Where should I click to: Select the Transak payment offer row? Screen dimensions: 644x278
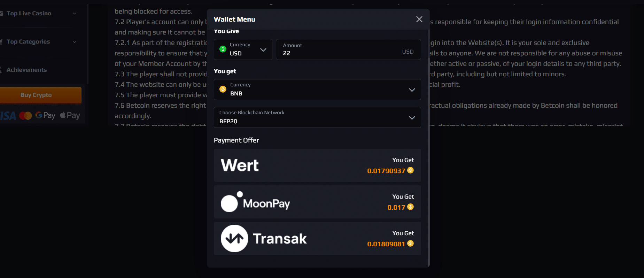click(x=317, y=238)
